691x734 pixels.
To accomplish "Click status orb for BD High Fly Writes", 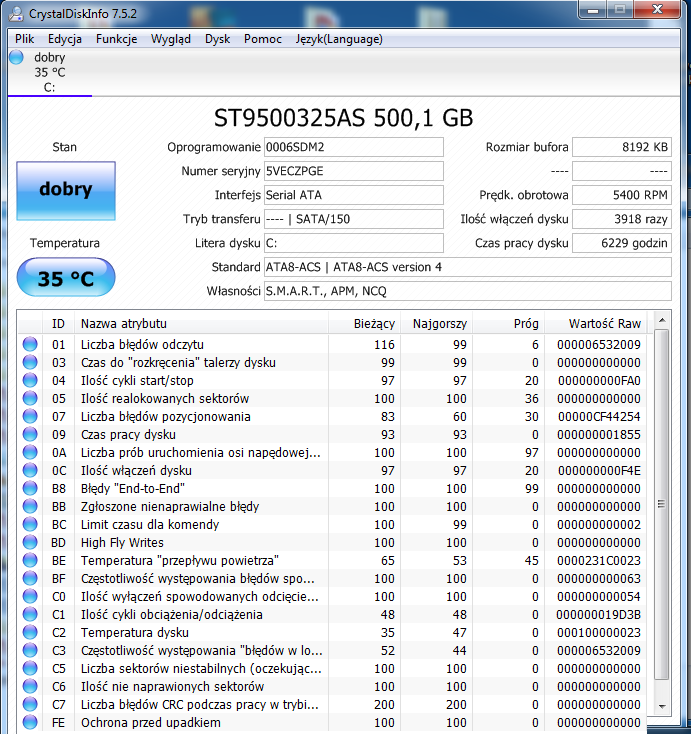I will [x=30, y=543].
